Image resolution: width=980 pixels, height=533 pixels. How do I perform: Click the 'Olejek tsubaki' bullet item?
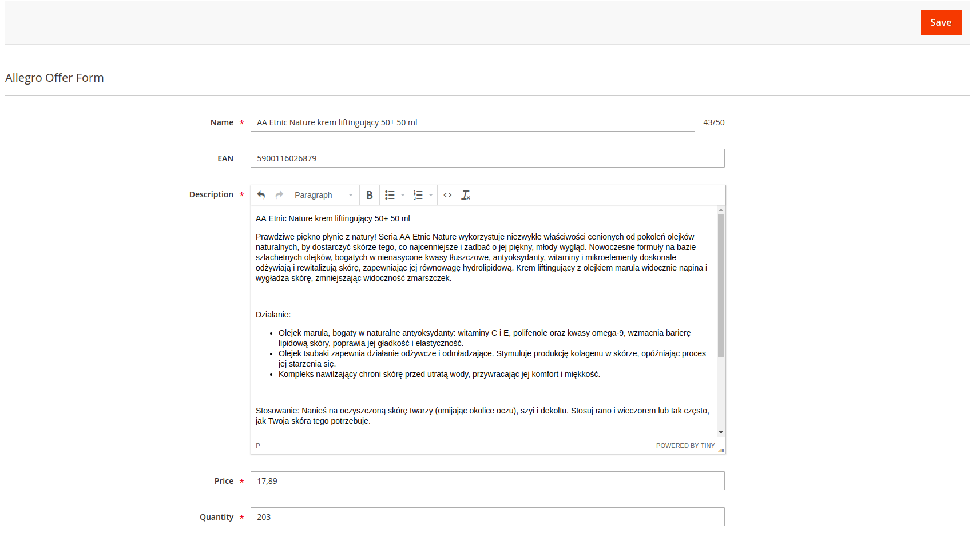(492, 359)
